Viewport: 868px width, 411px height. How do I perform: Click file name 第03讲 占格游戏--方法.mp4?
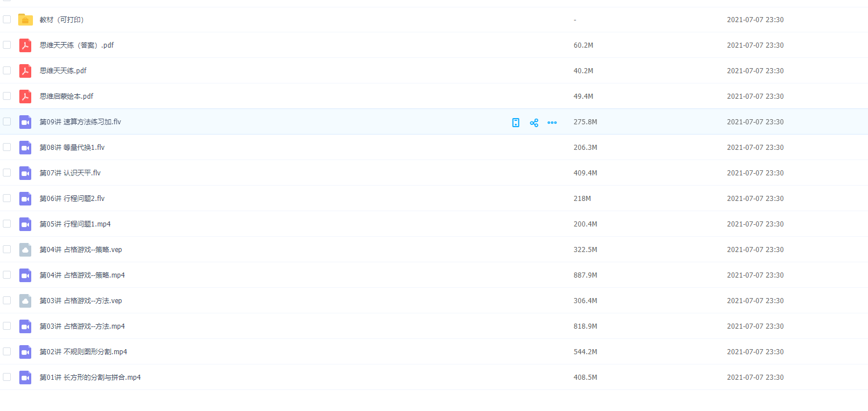(82, 326)
